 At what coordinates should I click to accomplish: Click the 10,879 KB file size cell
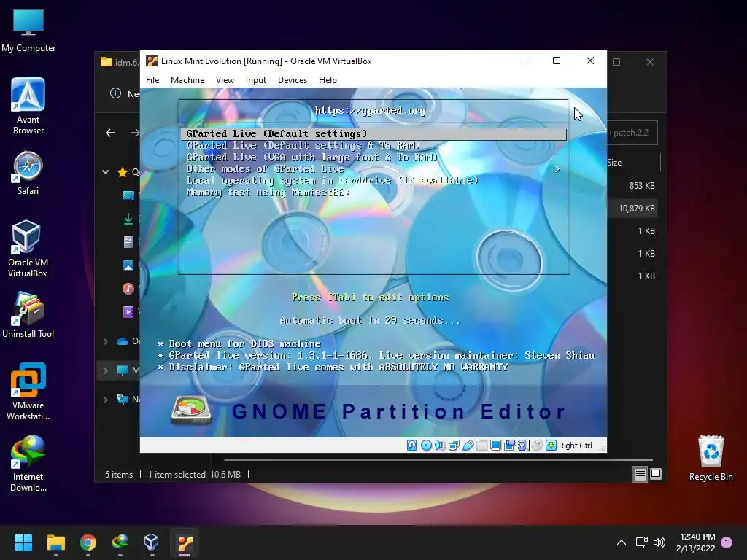coord(636,208)
